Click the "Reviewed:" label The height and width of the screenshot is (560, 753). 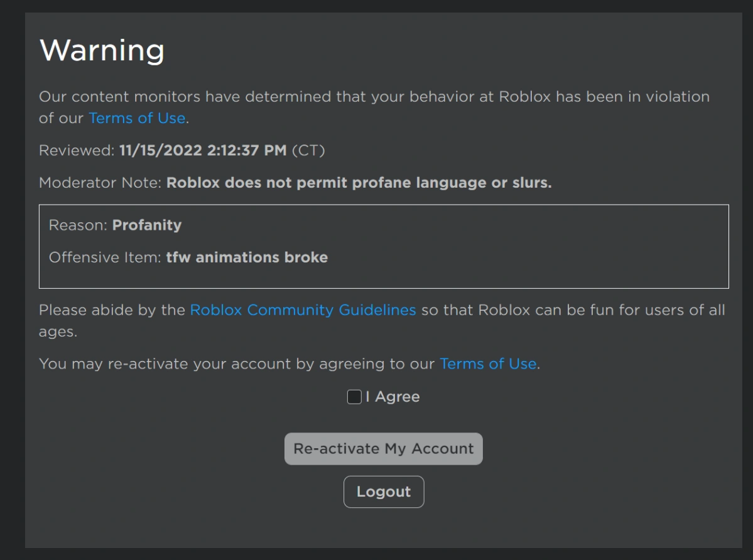click(77, 151)
